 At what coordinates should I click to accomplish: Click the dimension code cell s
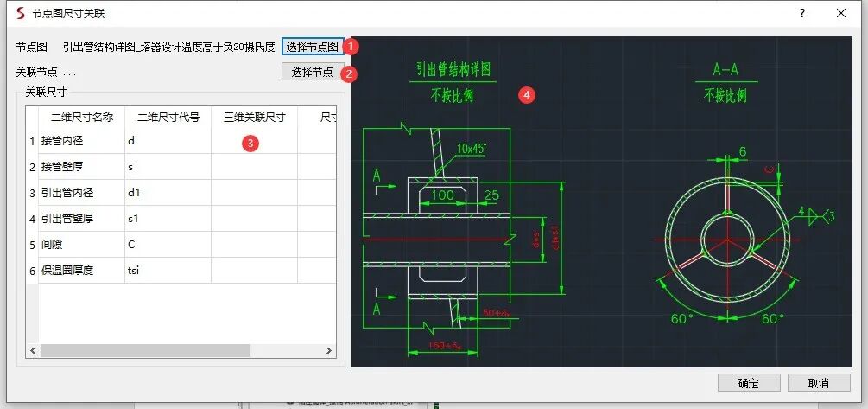coord(168,167)
